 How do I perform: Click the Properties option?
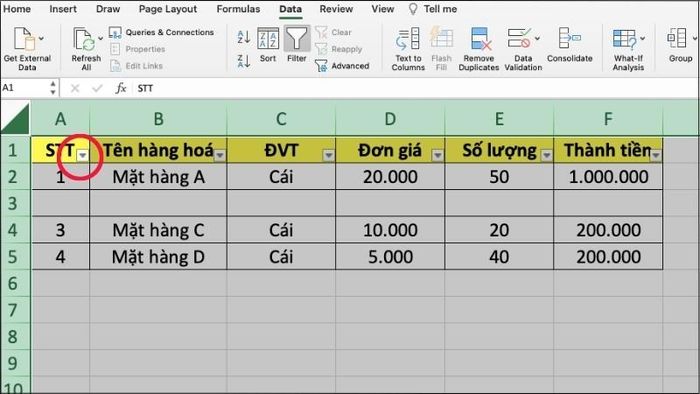(138, 49)
